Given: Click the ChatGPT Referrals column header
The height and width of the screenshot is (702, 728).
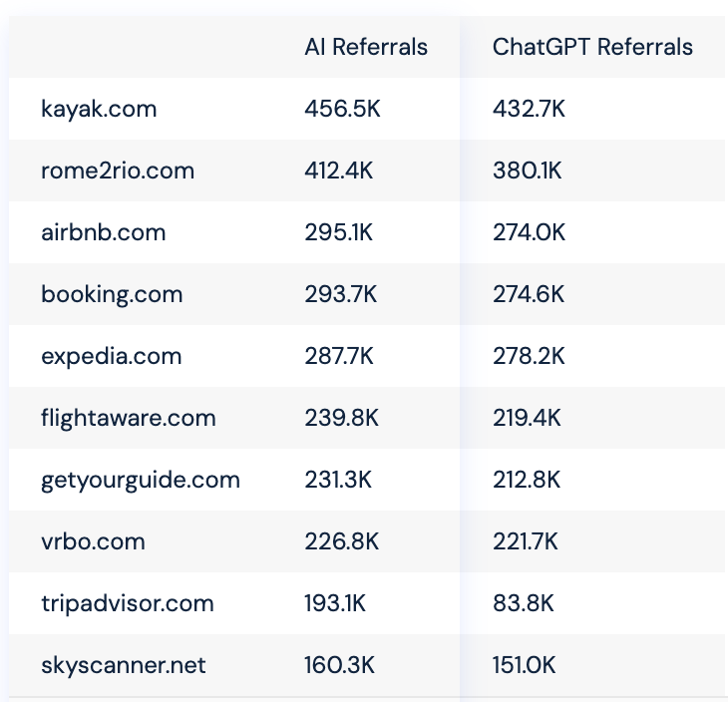Looking at the screenshot, I should coord(592,47).
